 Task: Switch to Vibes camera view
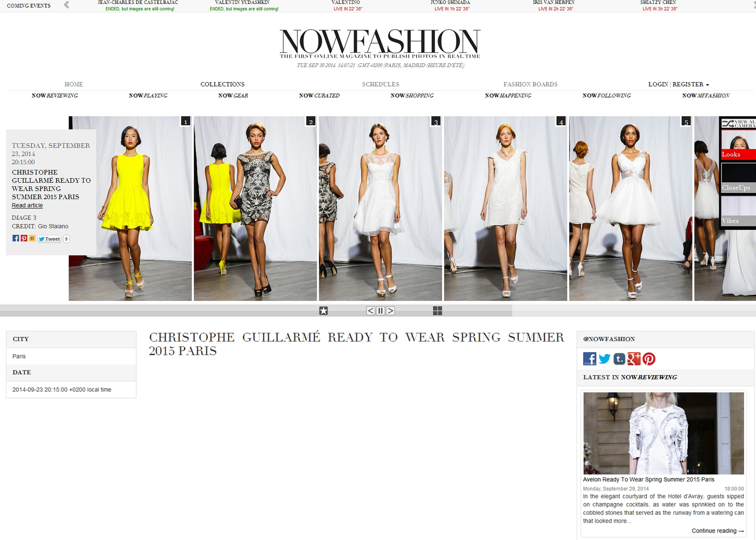click(x=738, y=211)
